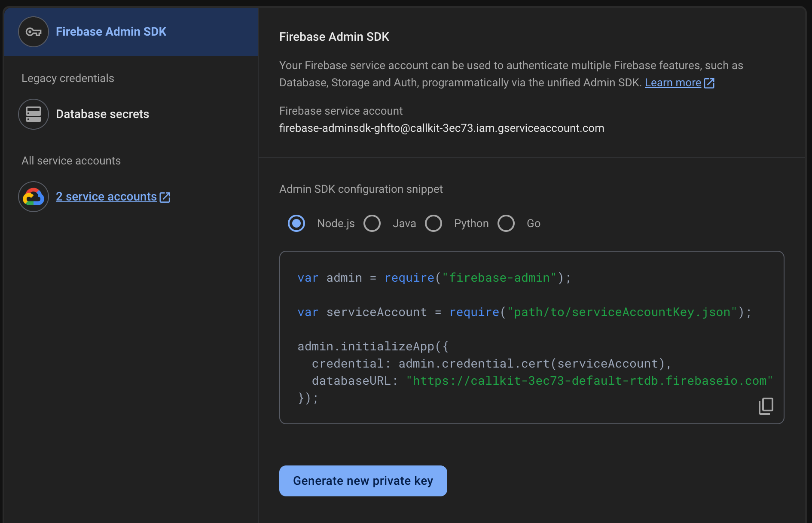The height and width of the screenshot is (523, 812).
Task: Click external-link icon after Learn more
Action: [709, 83]
